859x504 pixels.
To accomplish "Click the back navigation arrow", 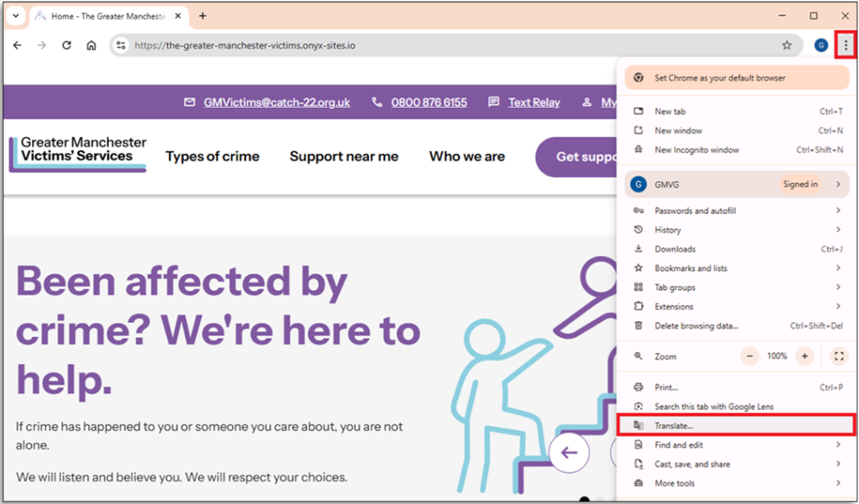I will click(x=18, y=45).
